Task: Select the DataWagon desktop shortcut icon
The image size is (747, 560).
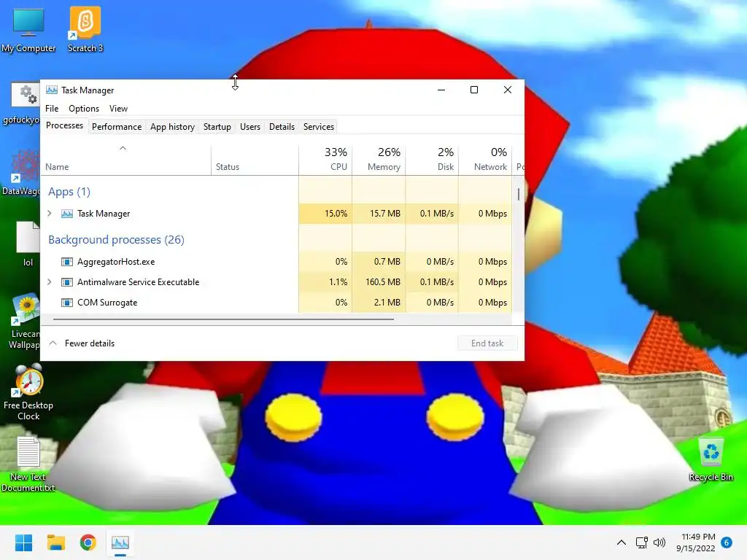Action: coord(25,166)
